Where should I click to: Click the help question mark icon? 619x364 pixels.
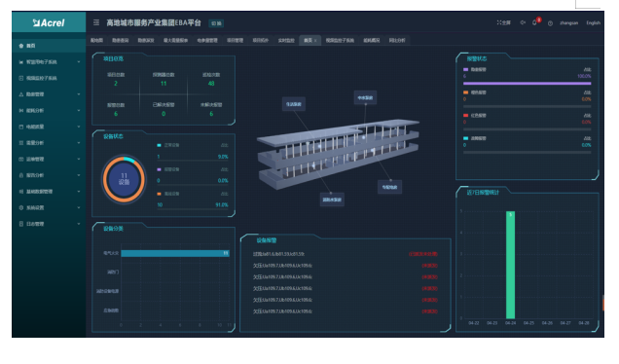pyautogui.click(x=550, y=23)
